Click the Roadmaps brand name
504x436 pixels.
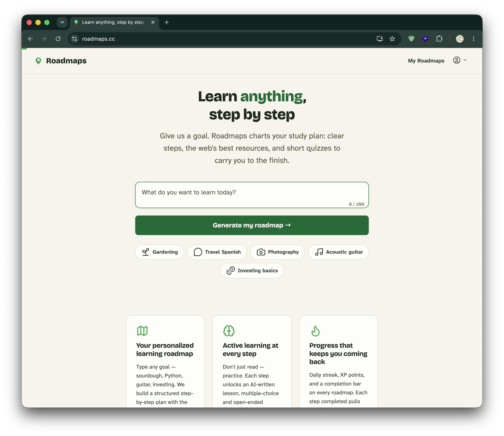click(66, 61)
